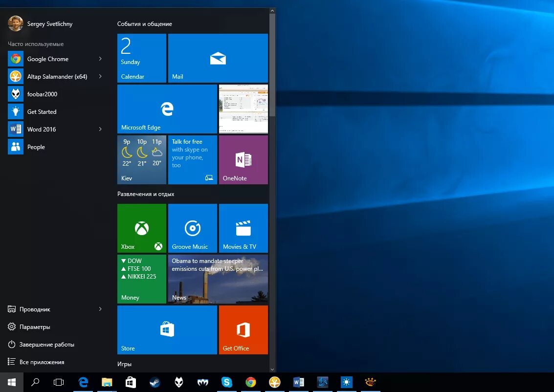Expand Word 2016 jump list arrow

pyautogui.click(x=100, y=129)
